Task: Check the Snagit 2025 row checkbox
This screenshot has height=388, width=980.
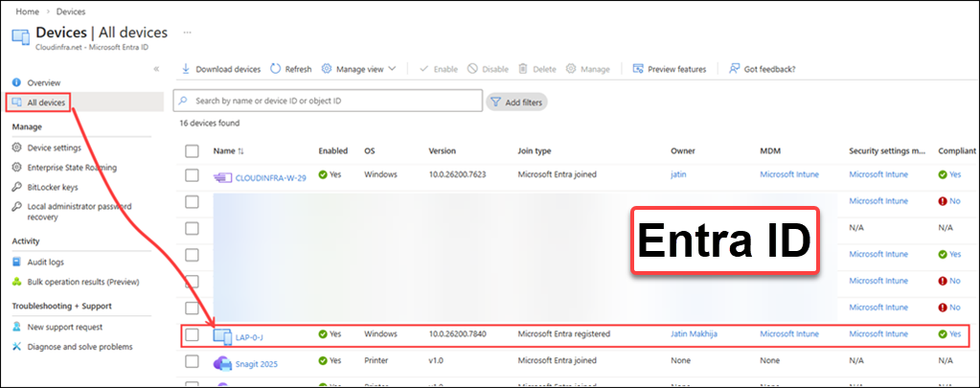Action: tap(192, 361)
